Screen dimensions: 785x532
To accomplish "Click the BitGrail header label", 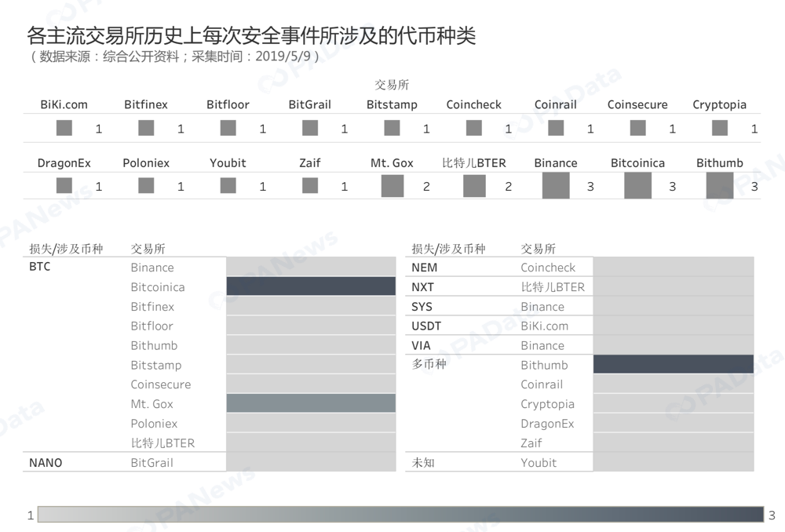I will click(310, 104).
